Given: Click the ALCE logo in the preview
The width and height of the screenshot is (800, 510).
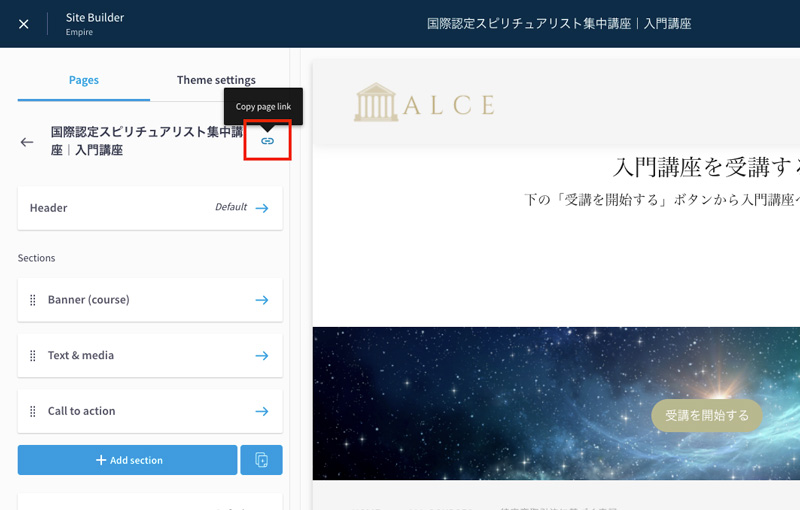Looking at the screenshot, I should [x=424, y=103].
